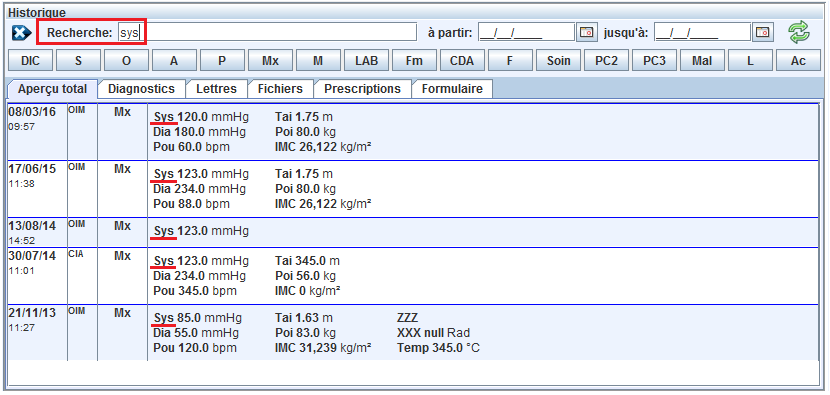Image resolution: width=830 pixels, height=395 pixels.
Task: Open calendar picker next to 'à partir' date
Action: (586, 33)
